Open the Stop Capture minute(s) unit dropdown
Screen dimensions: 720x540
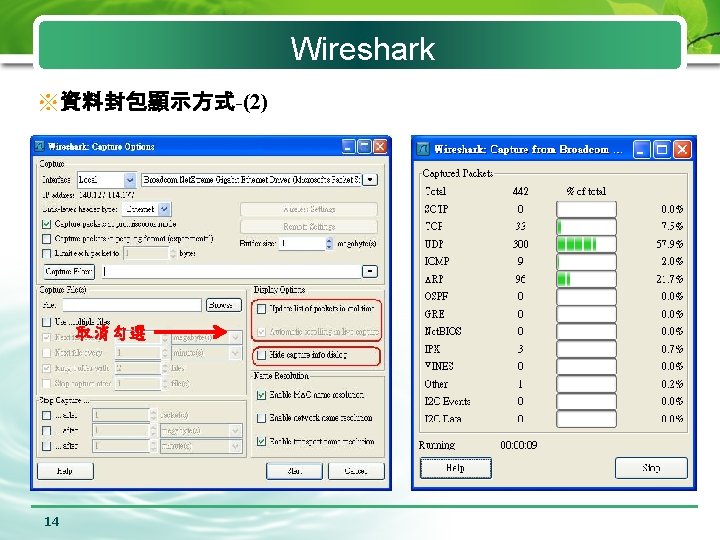[x=236, y=446]
